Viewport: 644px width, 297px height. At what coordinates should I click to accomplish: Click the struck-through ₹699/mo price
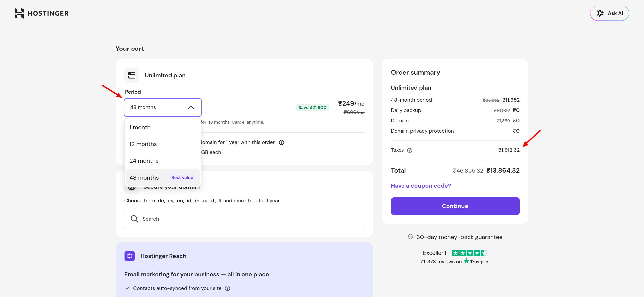354,112
